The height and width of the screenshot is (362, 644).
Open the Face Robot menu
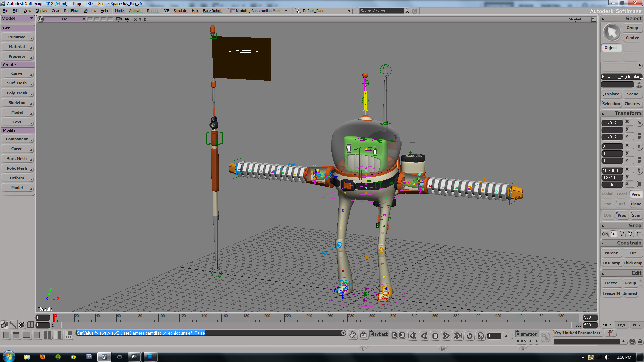point(212,11)
